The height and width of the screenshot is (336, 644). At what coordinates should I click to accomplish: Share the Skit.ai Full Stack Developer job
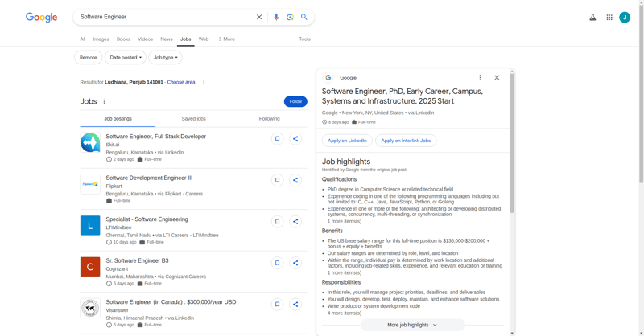point(295,139)
